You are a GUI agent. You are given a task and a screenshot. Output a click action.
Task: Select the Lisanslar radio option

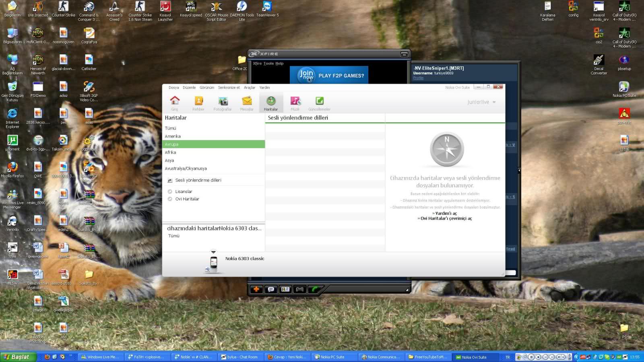pos(170,192)
